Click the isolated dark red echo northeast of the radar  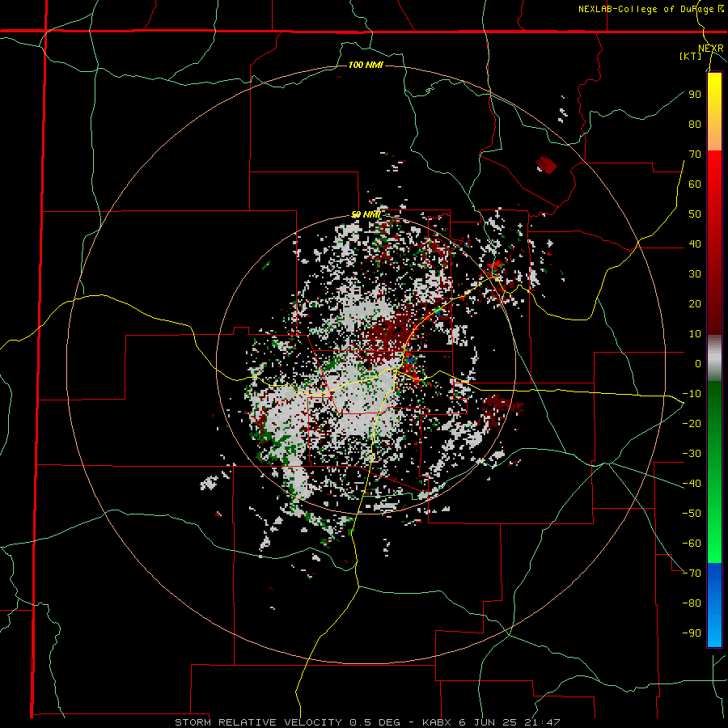click(x=546, y=165)
